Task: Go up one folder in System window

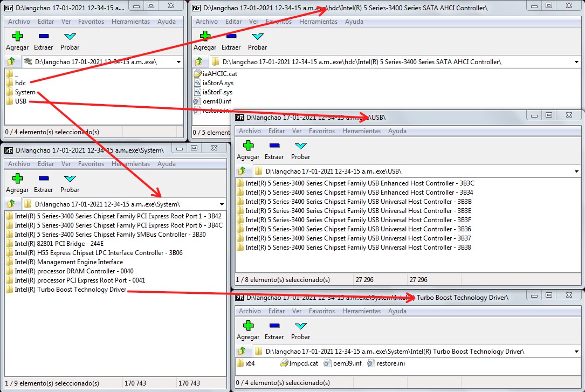Action: point(11,204)
